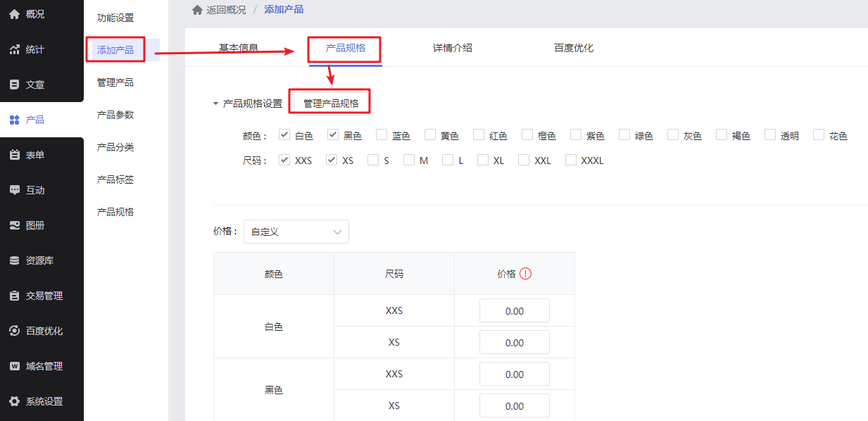Click price field for 黑色 XS
Viewport: 868px width, 421px height.
pos(515,406)
